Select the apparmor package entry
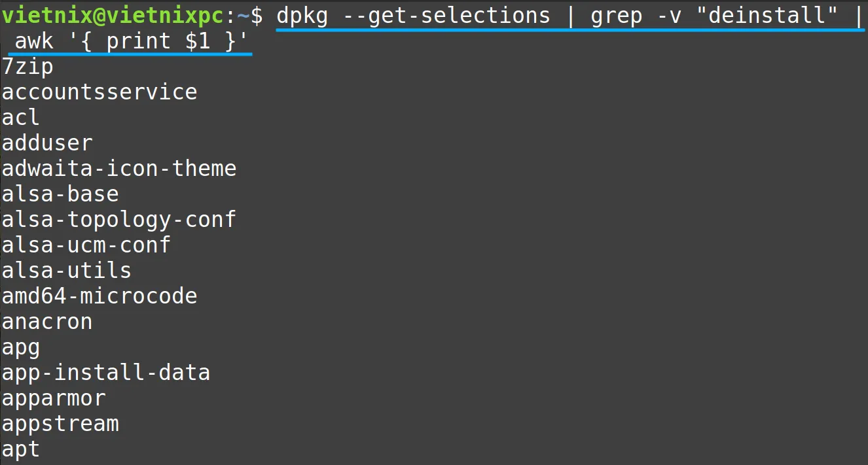The height and width of the screenshot is (465, 868). 54,399
